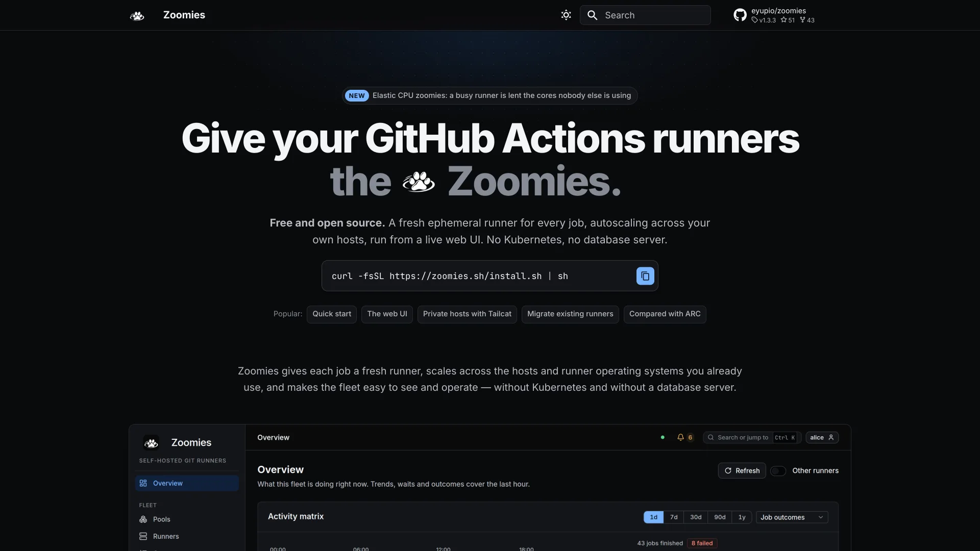Click the Refresh button
This screenshot has height=551, width=980.
click(x=742, y=471)
